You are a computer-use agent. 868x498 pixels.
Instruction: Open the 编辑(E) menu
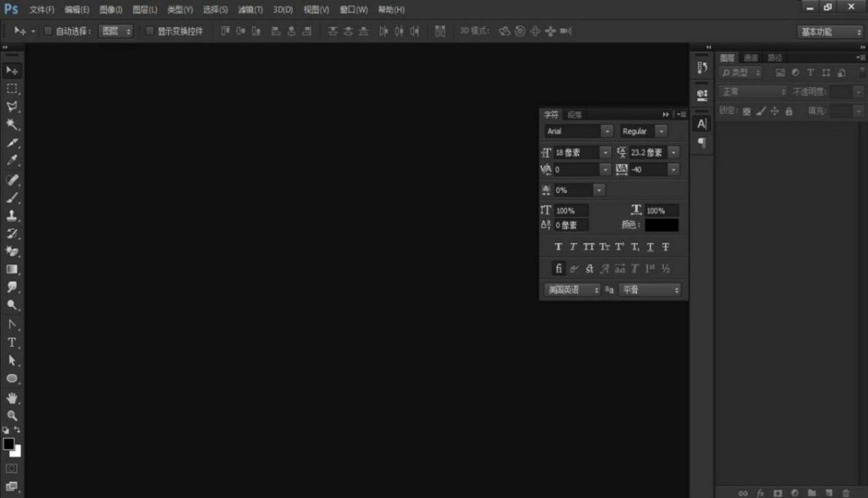[x=77, y=10]
